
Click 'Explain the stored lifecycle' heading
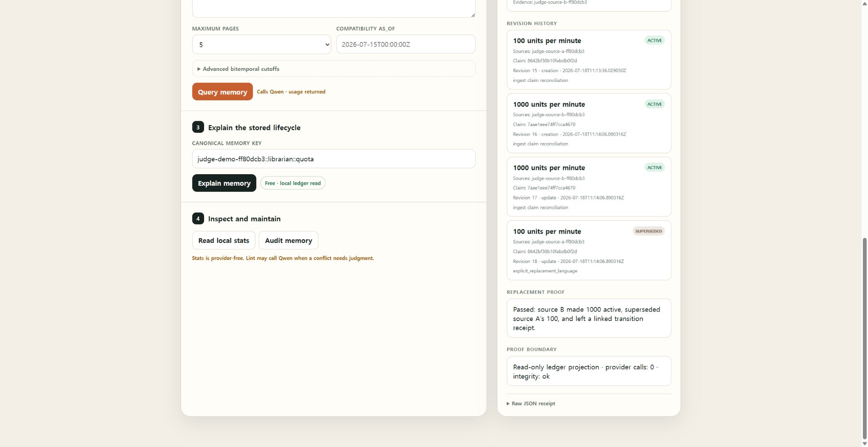tap(254, 128)
